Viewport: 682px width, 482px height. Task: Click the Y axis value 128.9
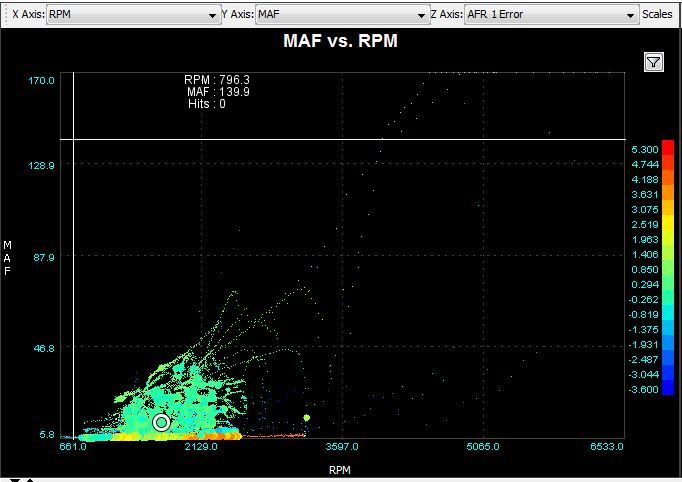coord(41,165)
